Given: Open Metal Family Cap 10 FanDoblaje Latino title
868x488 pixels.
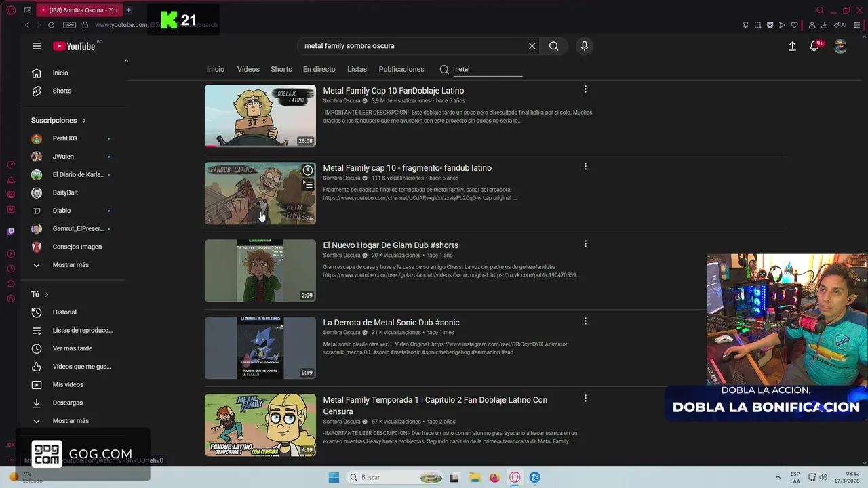Looking at the screenshot, I should (393, 91).
